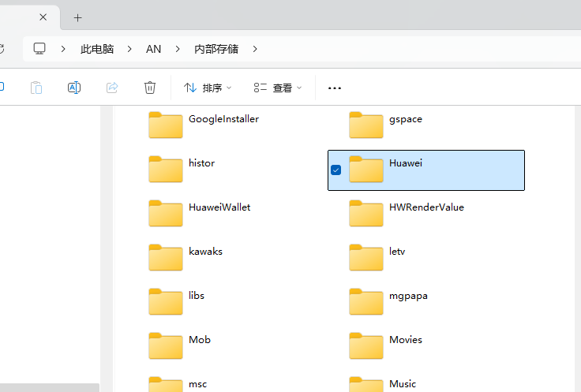This screenshot has width=581, height=392.
Task: Select the kawaks folder icon
Action: point(166,257)
